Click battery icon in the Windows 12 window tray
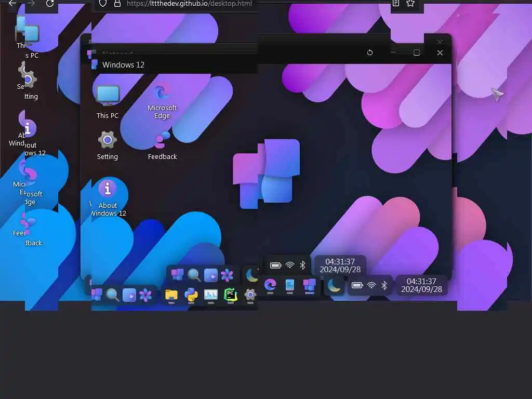Screen dimensions: 532x399 [x=275, y=265]
